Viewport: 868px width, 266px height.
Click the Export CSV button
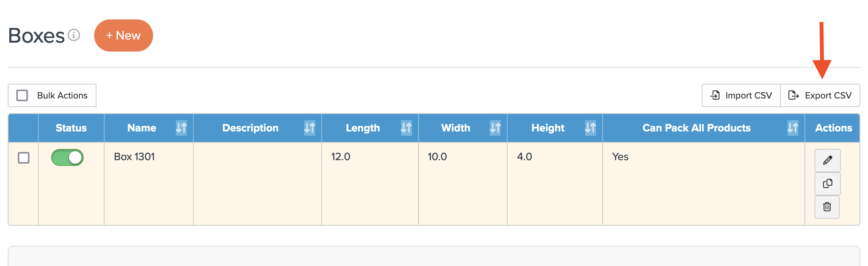(820, 95)
